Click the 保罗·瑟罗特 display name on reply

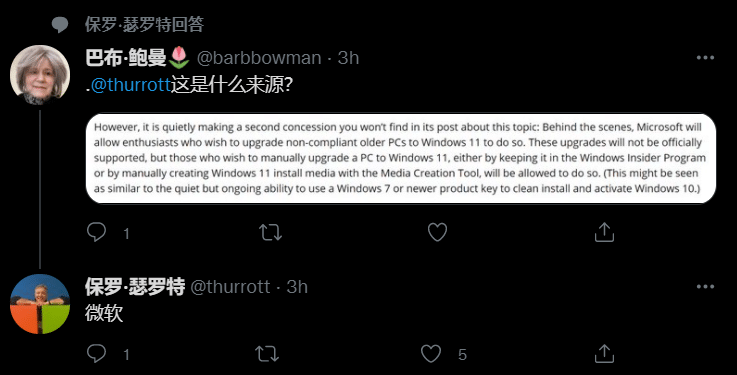tap(135, 287)
